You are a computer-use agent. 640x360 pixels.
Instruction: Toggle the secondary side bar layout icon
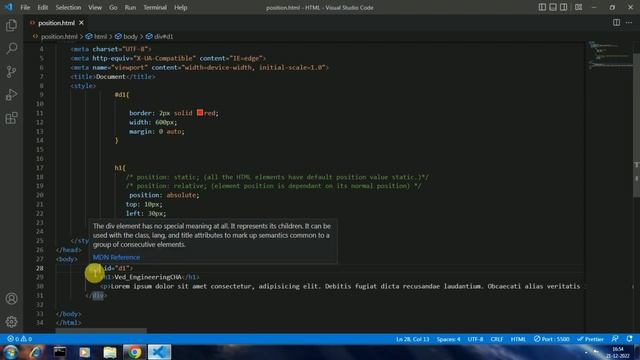[564, 7]
